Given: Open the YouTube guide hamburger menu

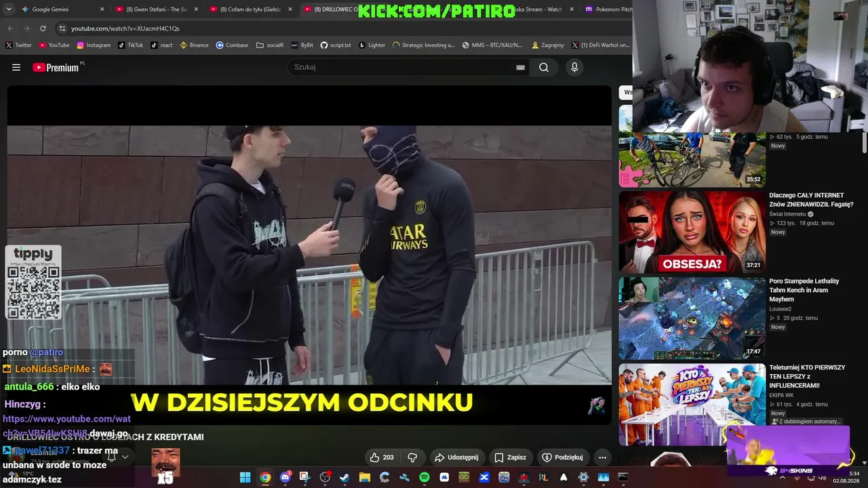Looking at the screenshot, I should (x=16, y=67).
